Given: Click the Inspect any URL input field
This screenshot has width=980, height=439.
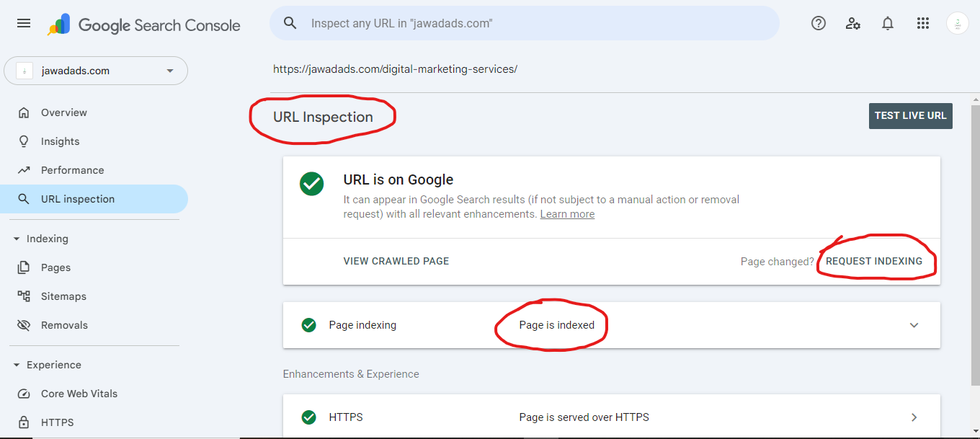Looking at the screenshot, I should pos(533,23).
